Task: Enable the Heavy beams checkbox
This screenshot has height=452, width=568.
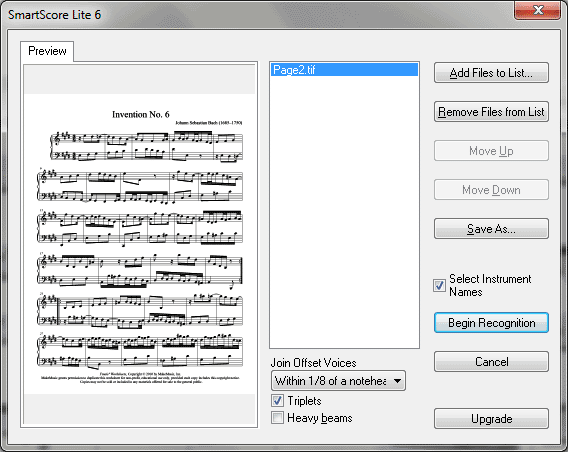Action: click(277, 418)
